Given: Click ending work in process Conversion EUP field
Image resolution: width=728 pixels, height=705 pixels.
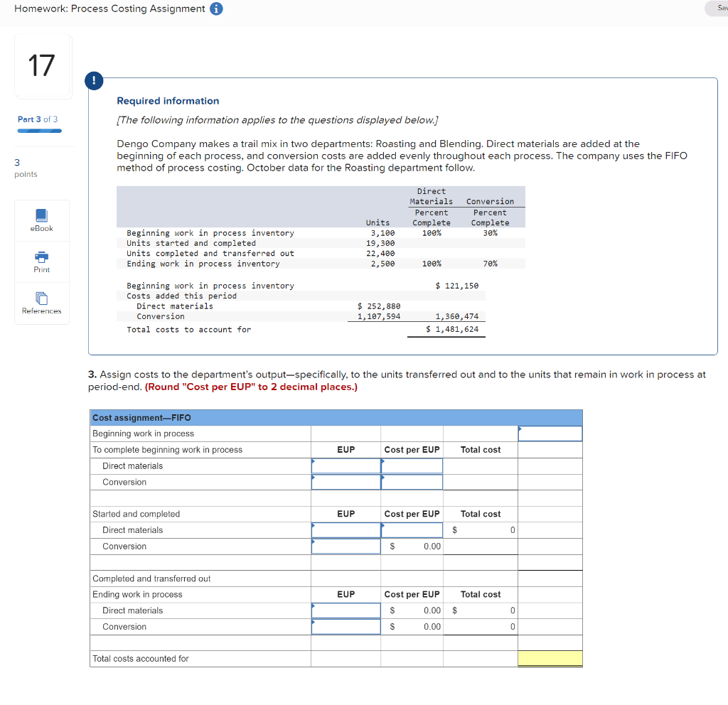Looking at the screenshot, I should [346, 626].
